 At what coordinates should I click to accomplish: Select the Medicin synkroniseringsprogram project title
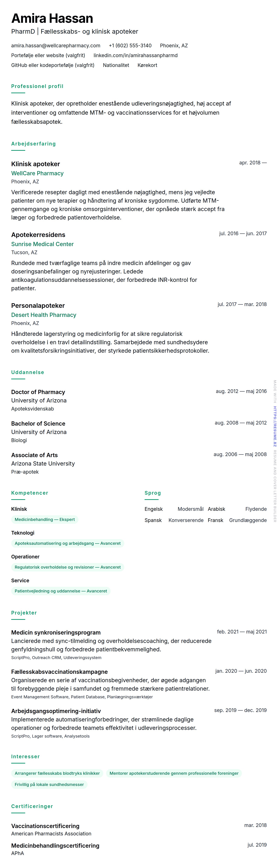[56, 632]
